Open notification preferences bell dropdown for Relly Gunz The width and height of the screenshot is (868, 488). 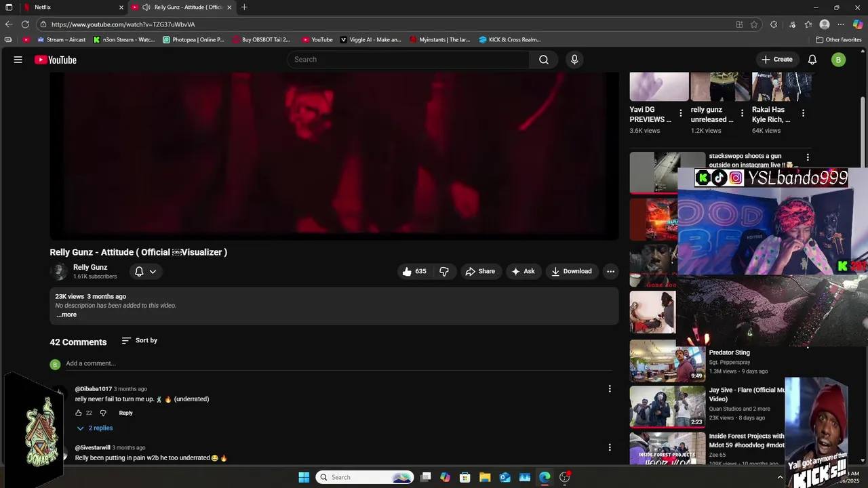(145, 271)
